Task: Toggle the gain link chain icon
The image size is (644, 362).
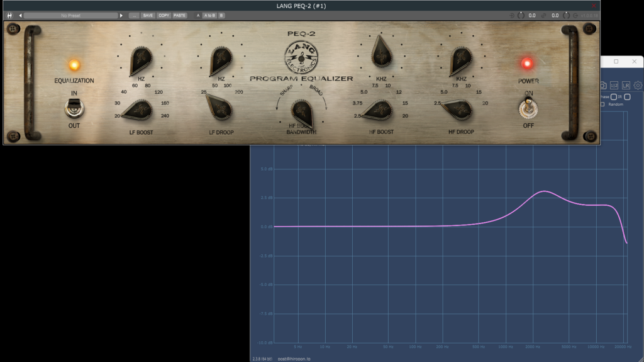Action: [544, 16]
